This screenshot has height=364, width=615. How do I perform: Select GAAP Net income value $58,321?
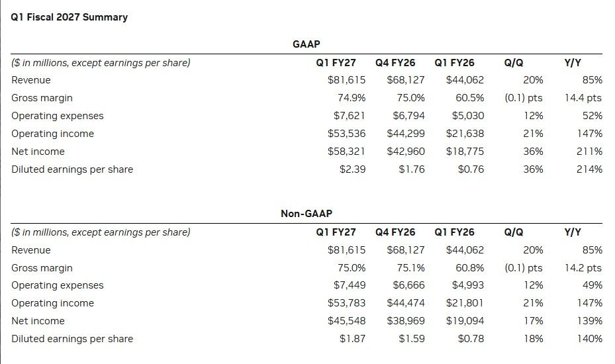coord(346,152)
